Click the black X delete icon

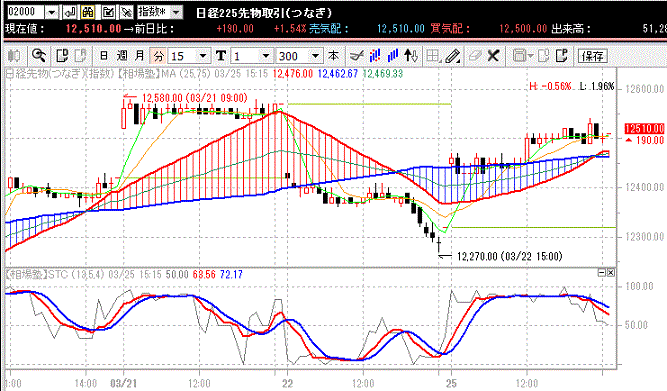493,56
